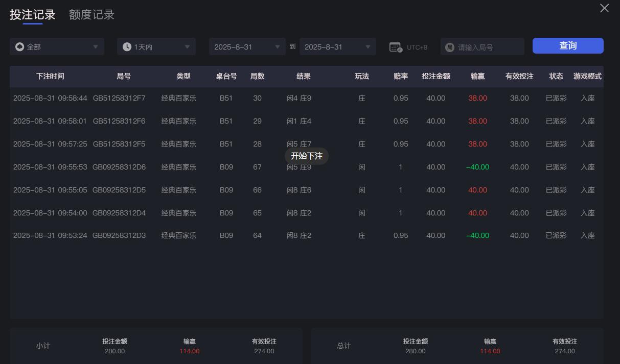Open the start date 2025-8-31 picker
Viewport: 620px width, 364px height.
point(247,46)
